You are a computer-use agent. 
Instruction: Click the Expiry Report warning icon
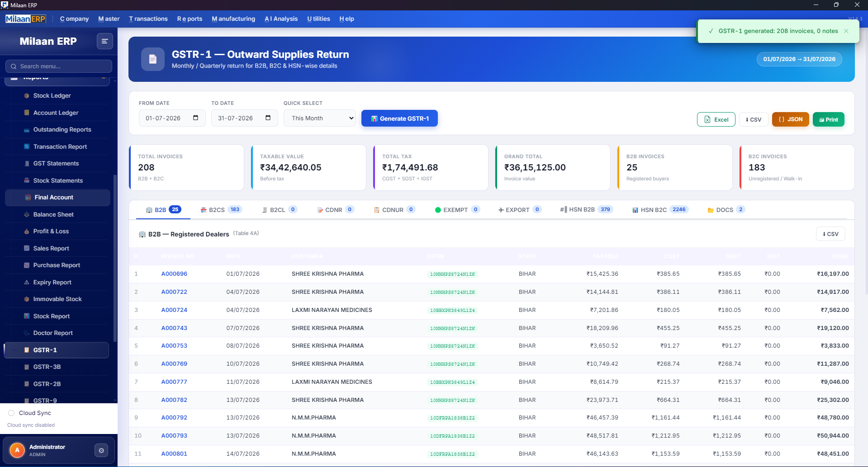[x=27, y=282]
